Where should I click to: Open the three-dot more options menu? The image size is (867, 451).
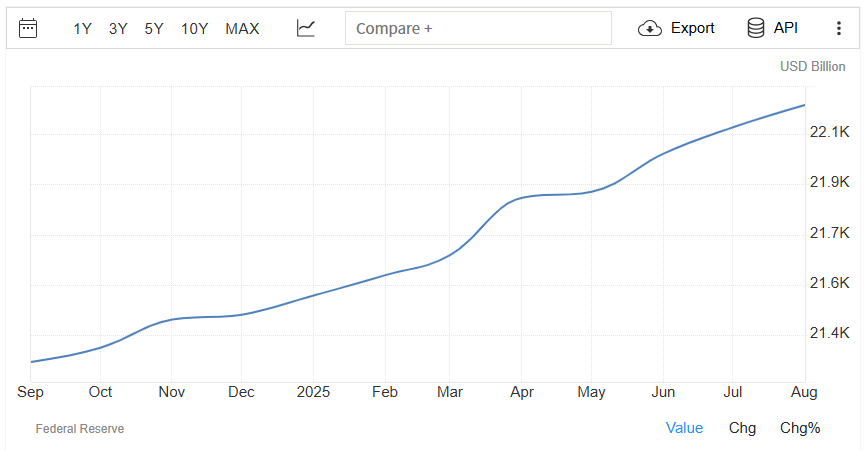tap(838, 28)
